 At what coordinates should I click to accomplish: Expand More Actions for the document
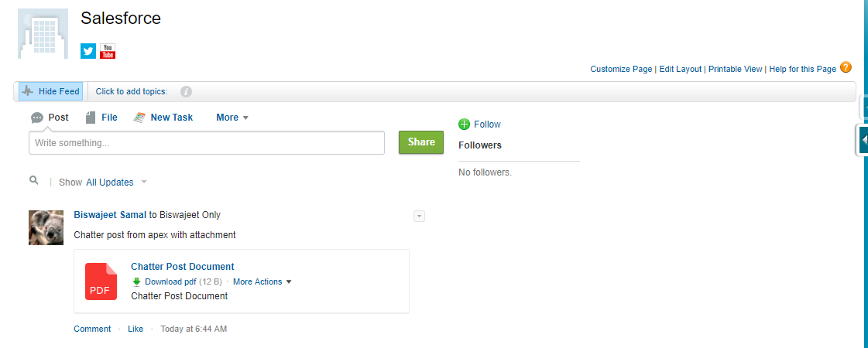262,281
